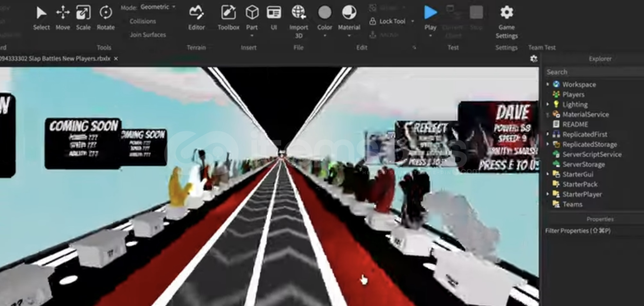The height and width of the screenshot is (306, 644).
Task: Click the Workspace globe icon
Action: (x=556, y=84)
